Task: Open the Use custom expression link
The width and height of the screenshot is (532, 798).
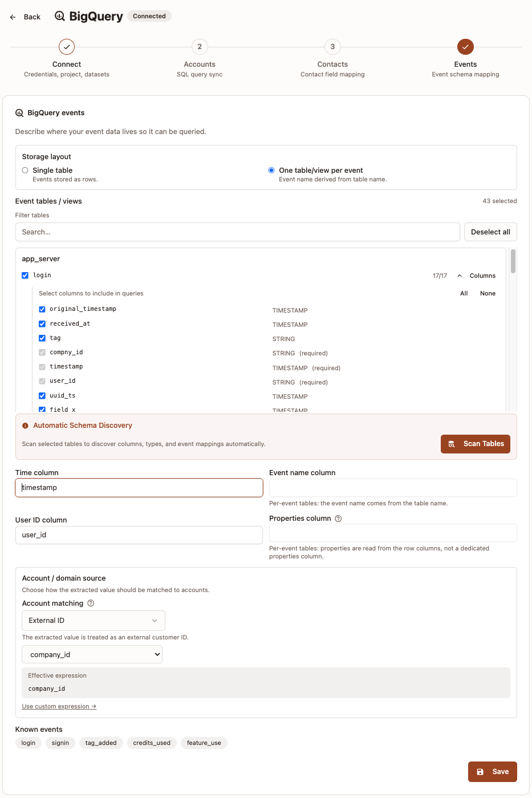Action: point(59,706)
